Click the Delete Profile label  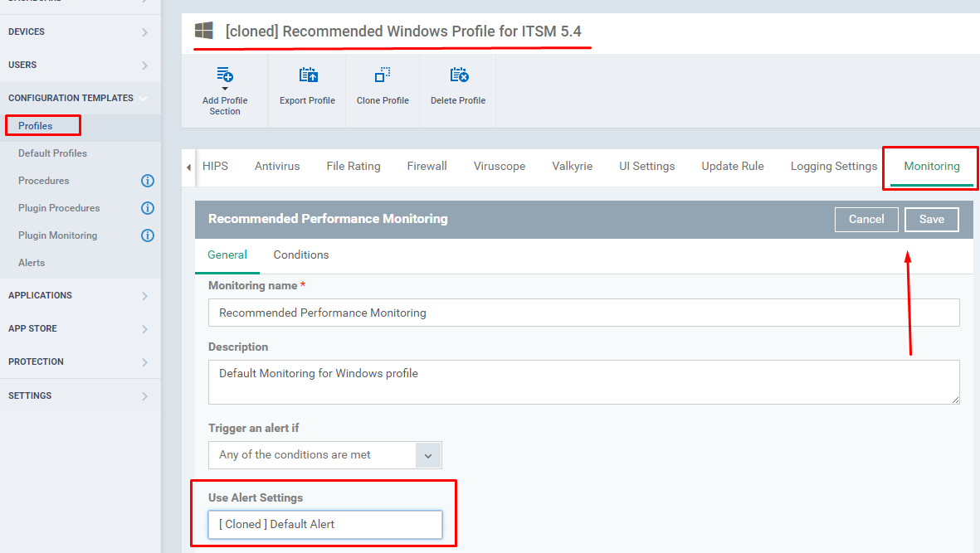coord(458,101)
